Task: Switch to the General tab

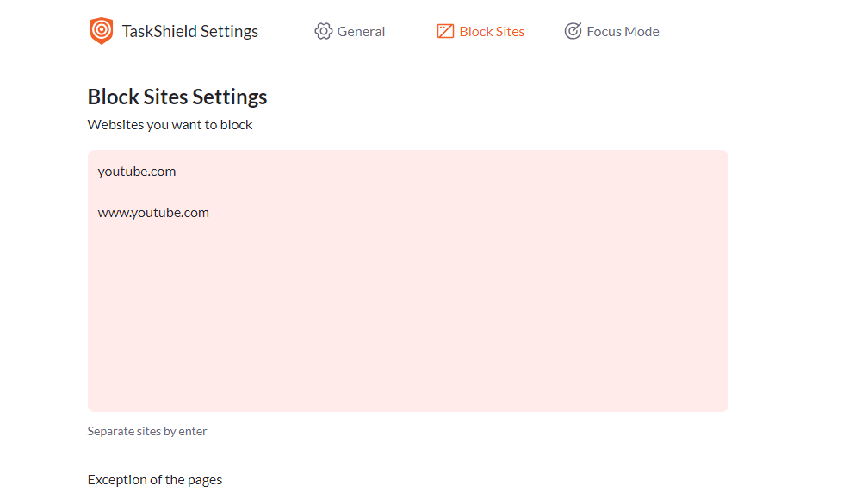Action: pyautogui.click(x=362, y=31)
